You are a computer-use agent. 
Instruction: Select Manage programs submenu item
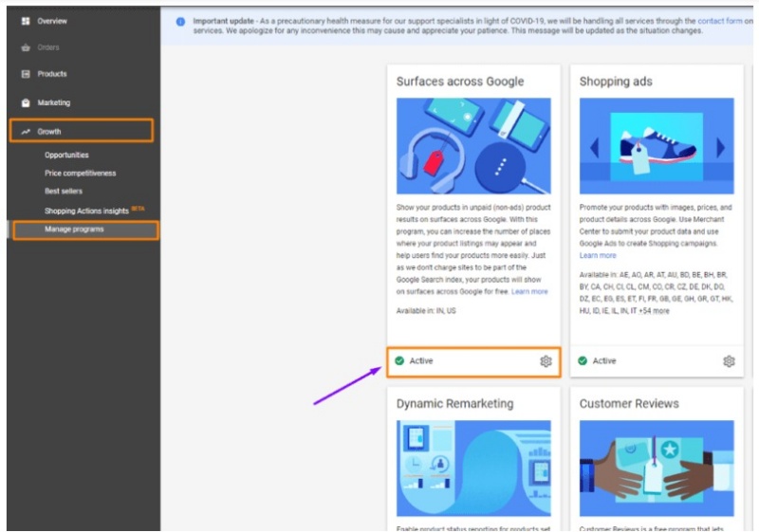point(74,229)
